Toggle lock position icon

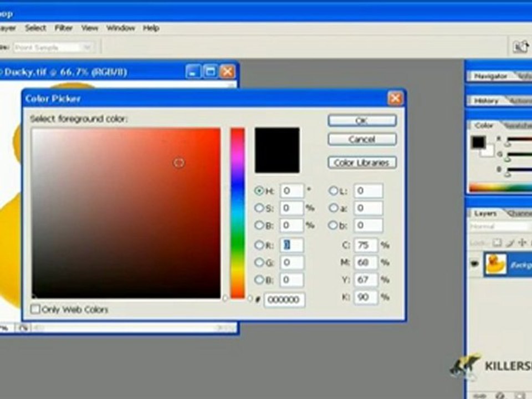pyautogui.click(x=523, y=243)
